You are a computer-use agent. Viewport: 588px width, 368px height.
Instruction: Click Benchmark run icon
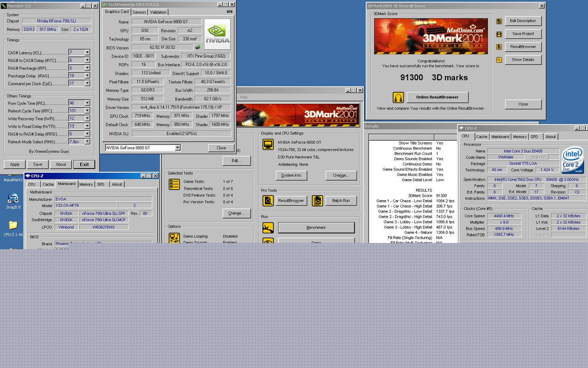[x=268, y=228]
